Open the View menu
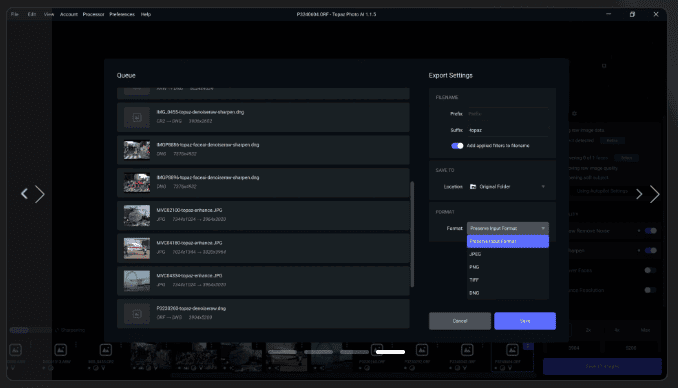The image size is (678, 388). tap(49, 14)
